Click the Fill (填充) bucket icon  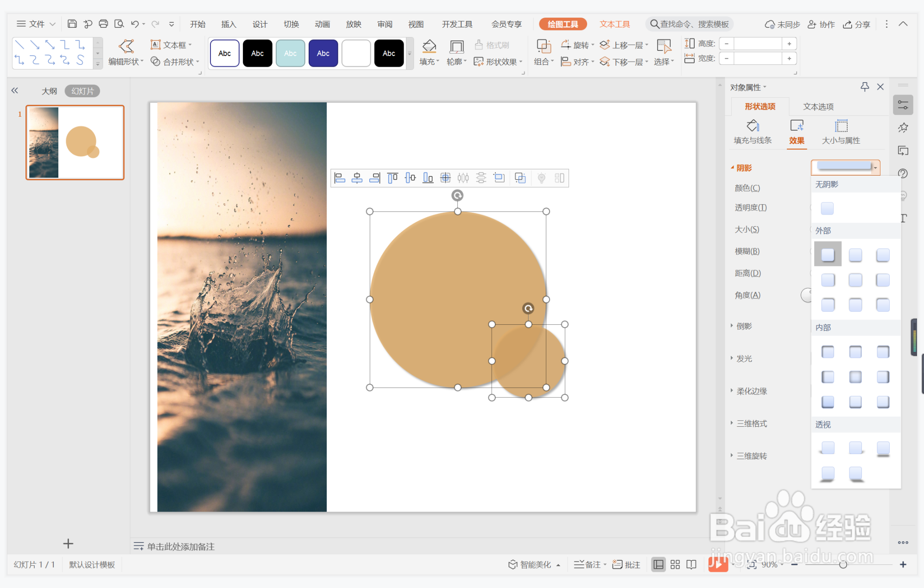point(429,46)
